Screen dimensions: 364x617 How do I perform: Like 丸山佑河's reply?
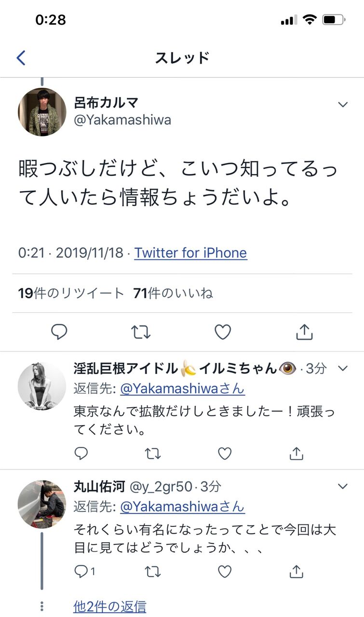[x=225, y=572]
